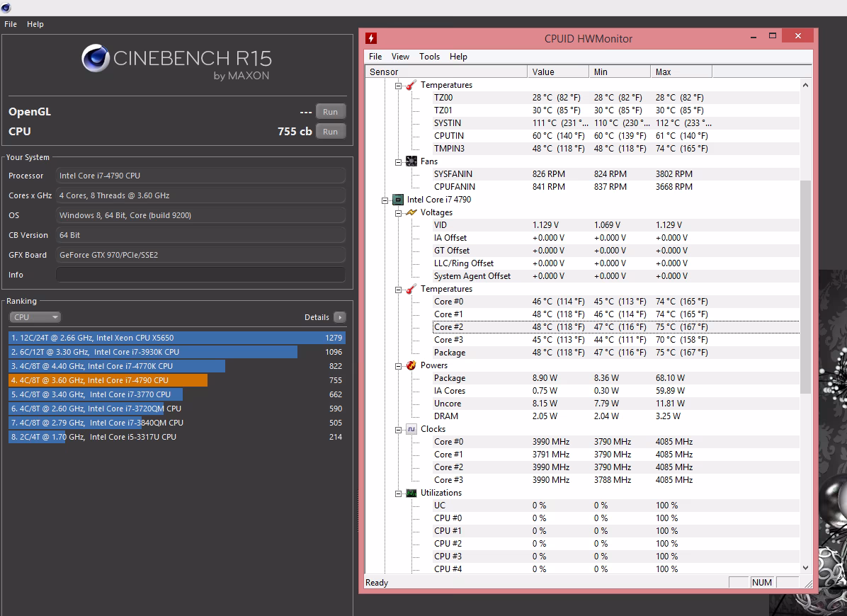This screenshot has width=847, height=616.
Task: Click the Intel Core i7 4790 chip icon
Action: pyautogui.click(x=397, y=200)
